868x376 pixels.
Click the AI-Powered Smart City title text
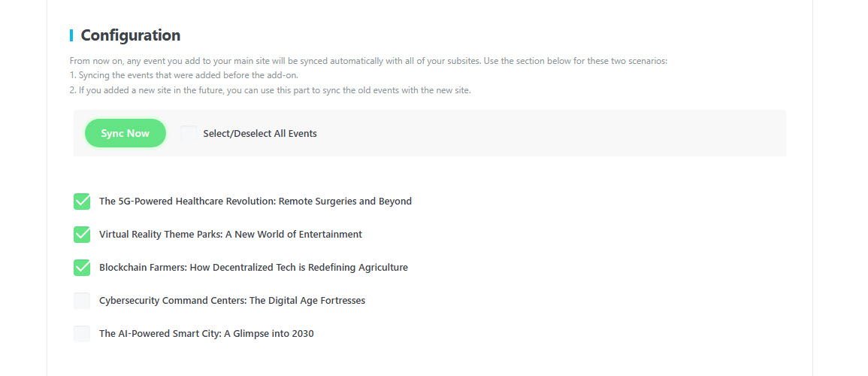(x=207, y=334)
